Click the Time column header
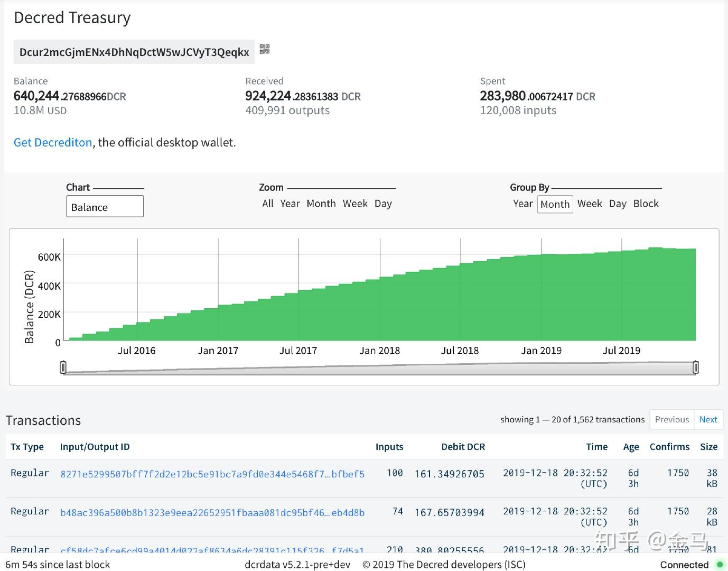 [x=597, y=447]
